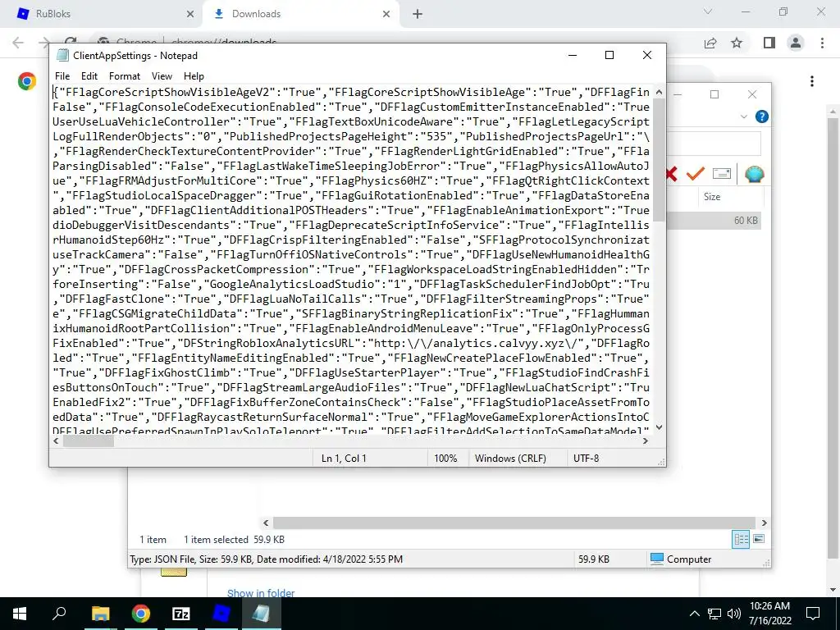Open Notepad's Edit menu
The image size is (840, 630).
coord(89,76)
